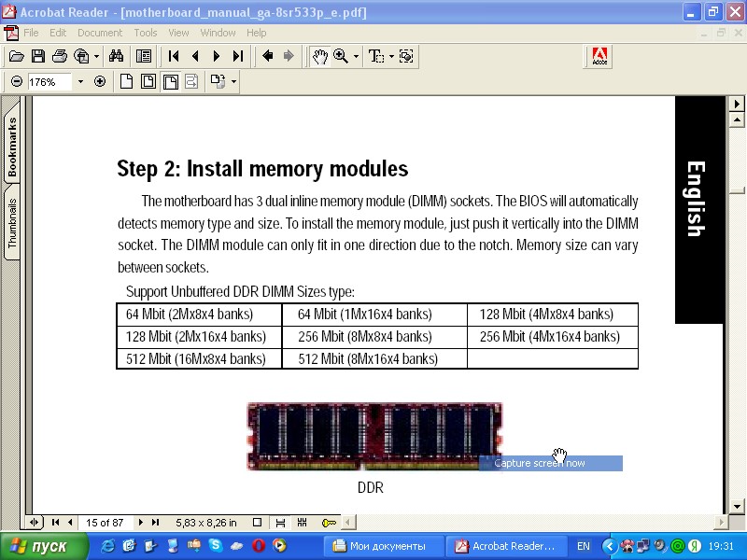
Task: Launch Internet Explorer from the quick launch
Action: click(107, 546)
